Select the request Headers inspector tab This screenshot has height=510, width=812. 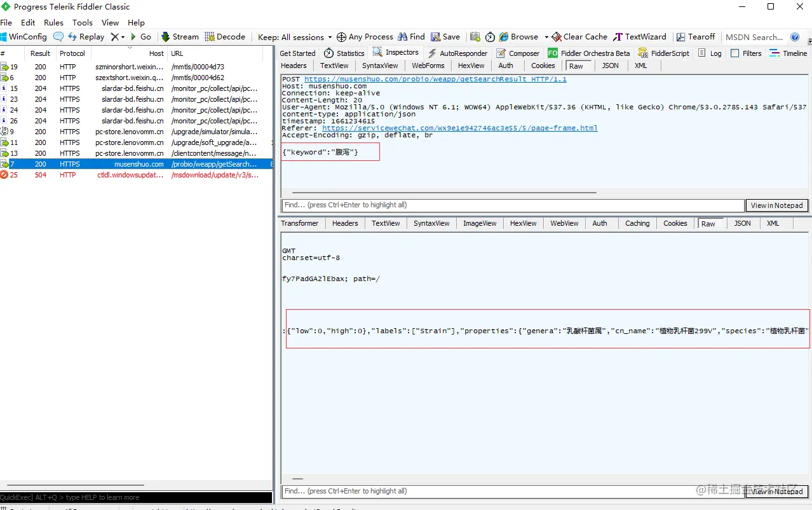tap(294, 65)
